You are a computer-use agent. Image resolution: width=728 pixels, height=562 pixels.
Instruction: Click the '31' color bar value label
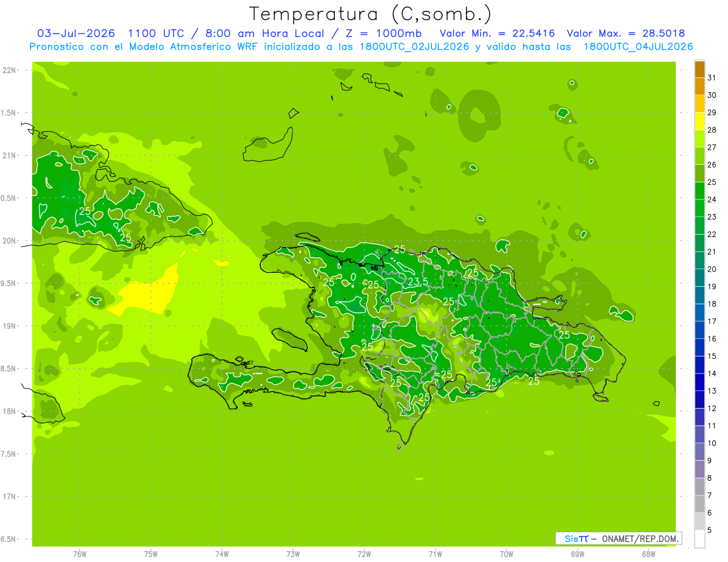pos(712,78)
